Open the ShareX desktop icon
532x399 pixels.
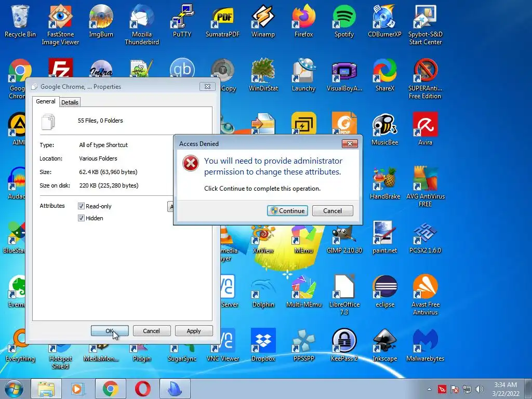click(385, 75)
